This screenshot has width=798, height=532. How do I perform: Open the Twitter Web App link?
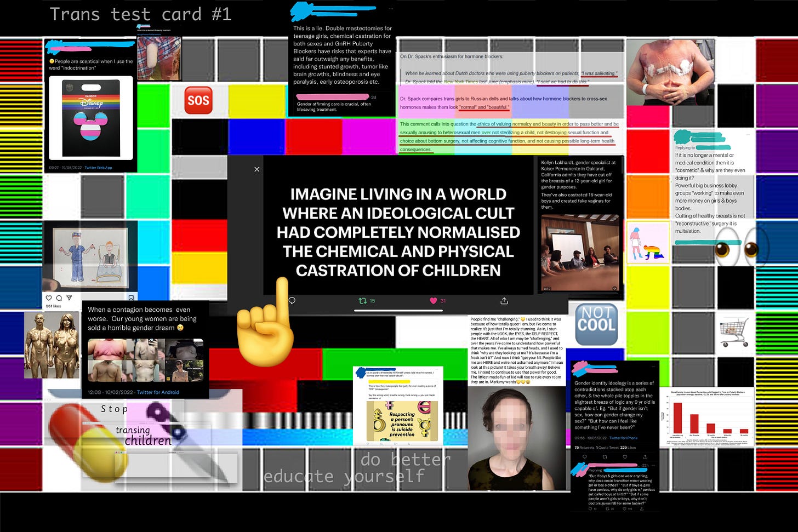[98, 168]
